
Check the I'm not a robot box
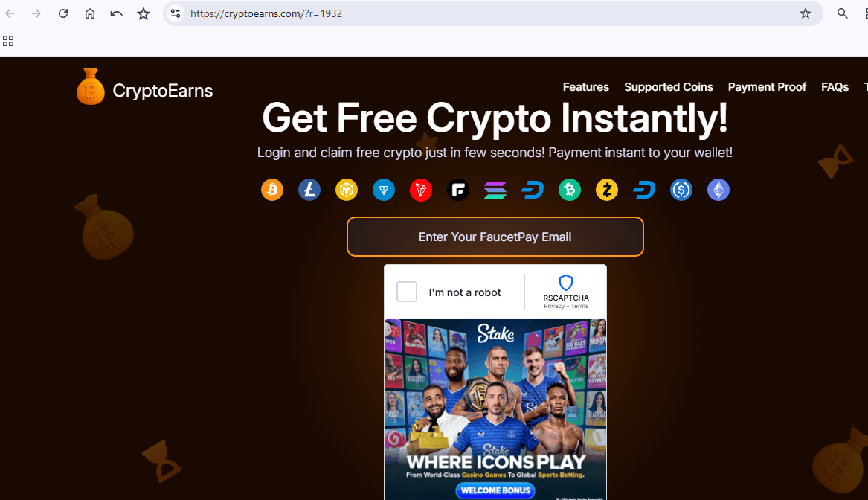point(406,291)
